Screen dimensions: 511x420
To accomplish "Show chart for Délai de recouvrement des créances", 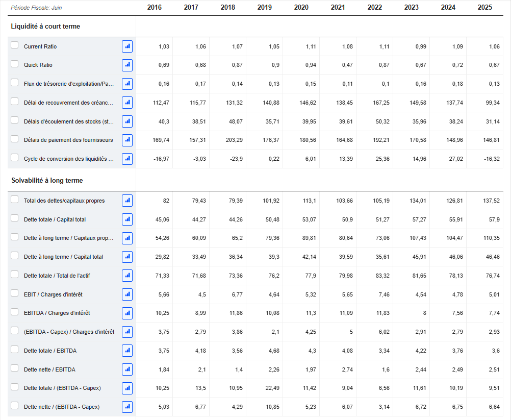I will 127,103.
